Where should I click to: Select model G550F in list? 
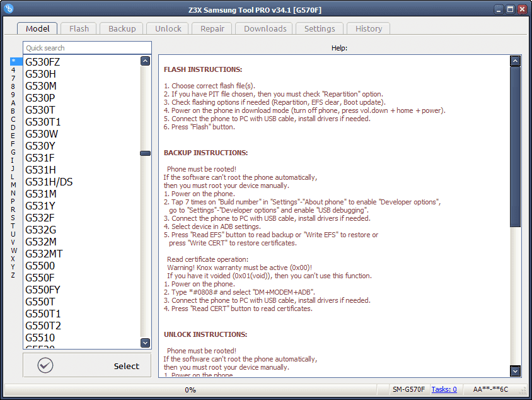coord(40,278)
